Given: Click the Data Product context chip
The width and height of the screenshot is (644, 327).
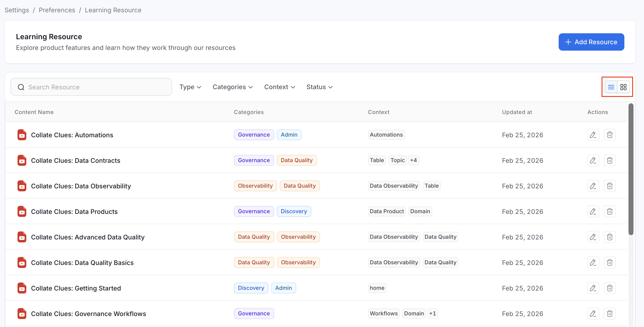Looking at the screenshot, I should pos(387,211).
